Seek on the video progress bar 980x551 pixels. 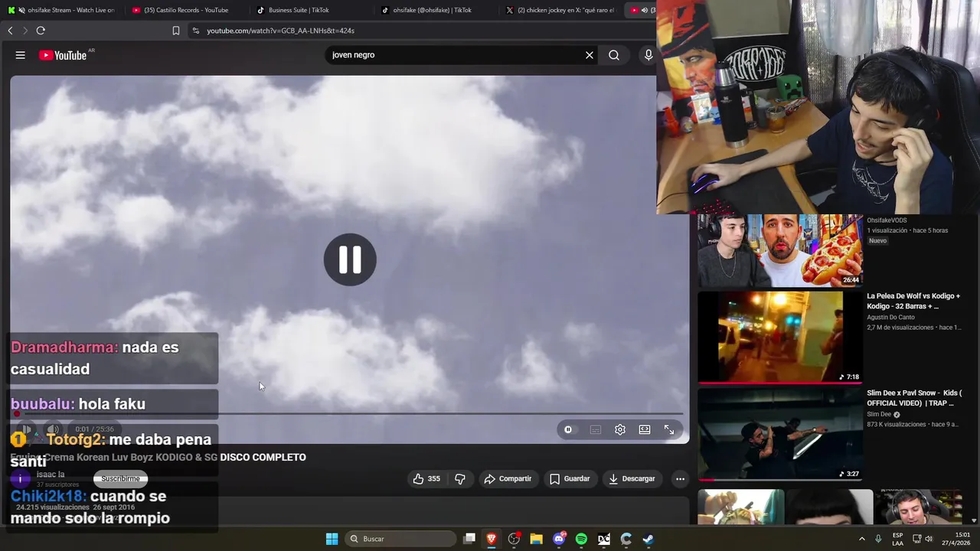[350, 413]
